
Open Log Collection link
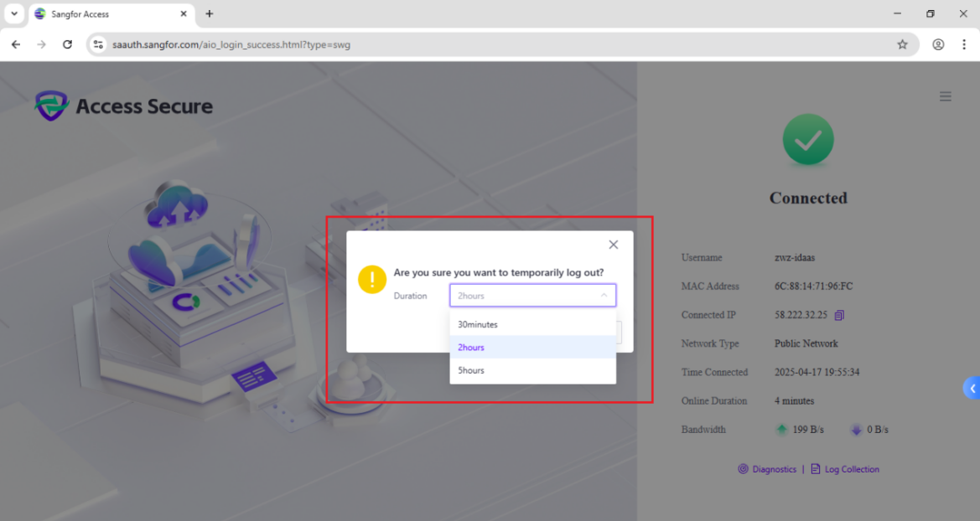coord(852,469)
